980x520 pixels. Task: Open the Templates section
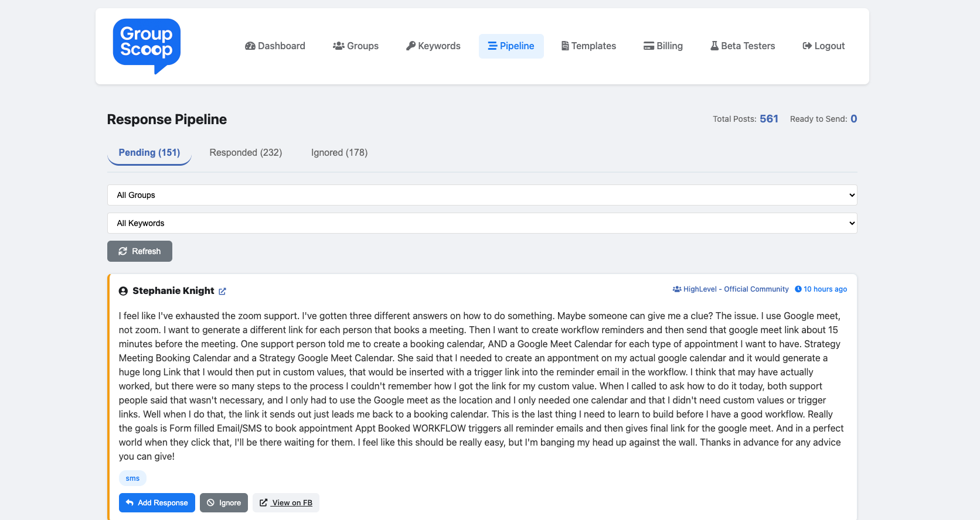tap(588, 46)
